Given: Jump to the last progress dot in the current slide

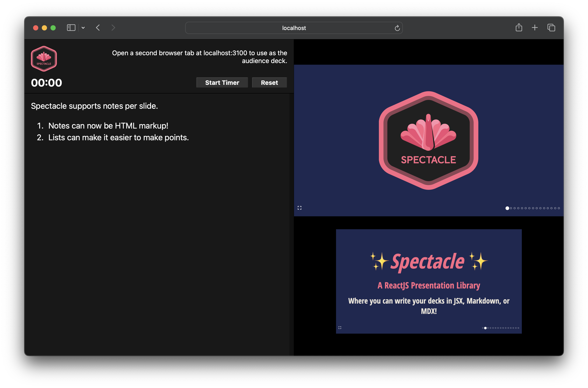Looking at the screenshot, I should (559, 208).
